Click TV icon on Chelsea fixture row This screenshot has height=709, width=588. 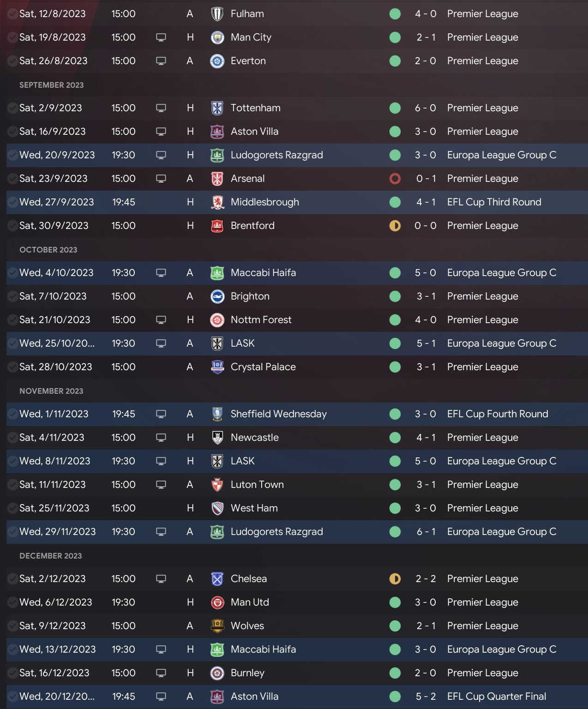tap(161, 579)
